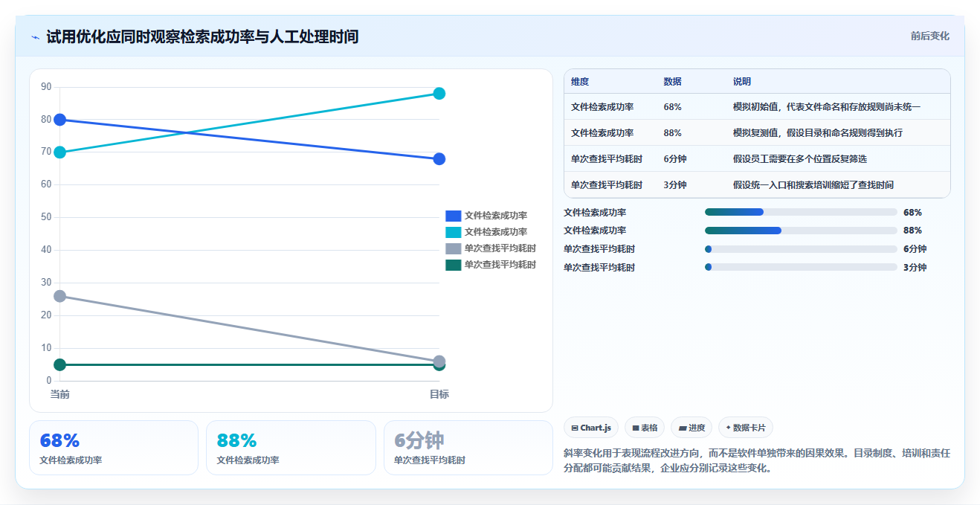Click the description starting 模拟复测值
Image resolution: width=980 pixels, height=505 pixels.
point(818,132)
